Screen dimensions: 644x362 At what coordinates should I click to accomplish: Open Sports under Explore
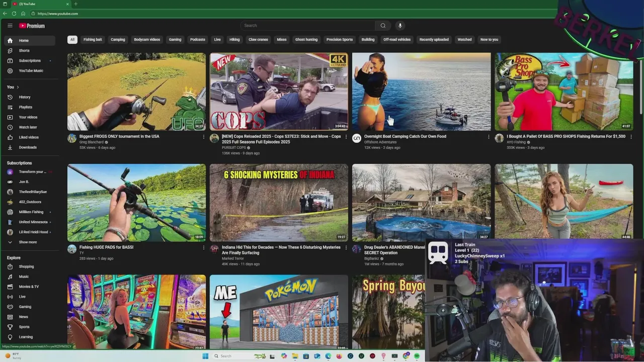[x=30, y=327]
